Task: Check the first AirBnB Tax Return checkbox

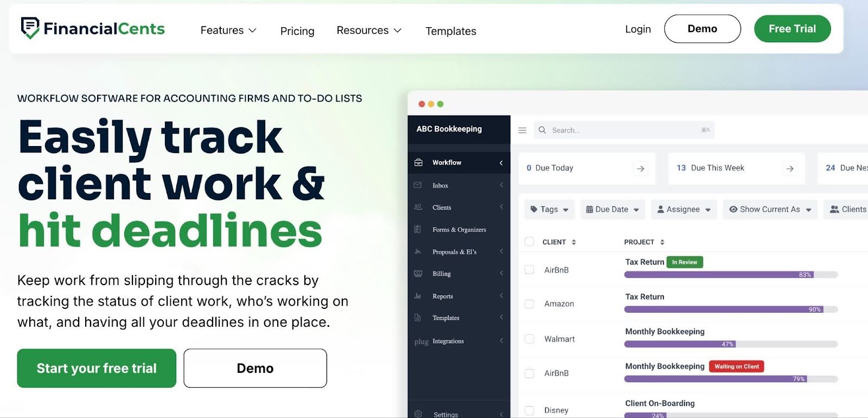Action: click(529, 270)
